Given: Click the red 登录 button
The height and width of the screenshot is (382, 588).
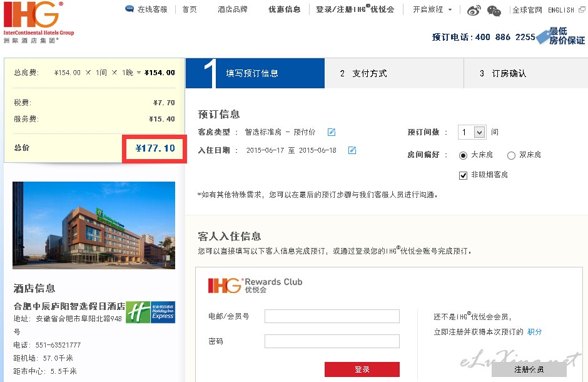Looking at the screenshot, I should click(362, 369).
